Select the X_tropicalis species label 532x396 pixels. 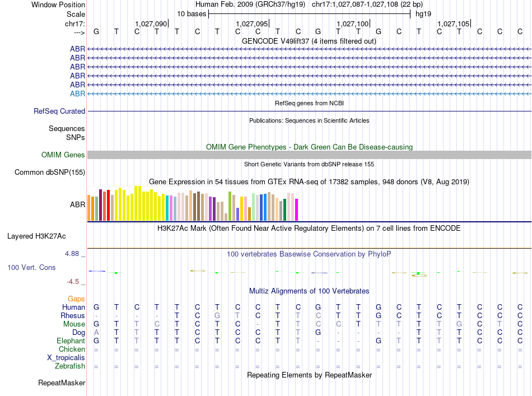(66, 358)
